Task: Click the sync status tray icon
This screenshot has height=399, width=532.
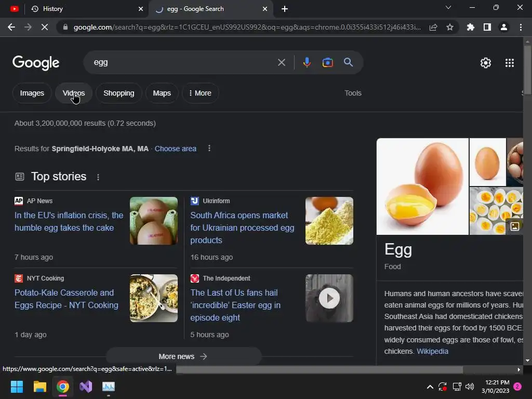Action: pos(443,387)
